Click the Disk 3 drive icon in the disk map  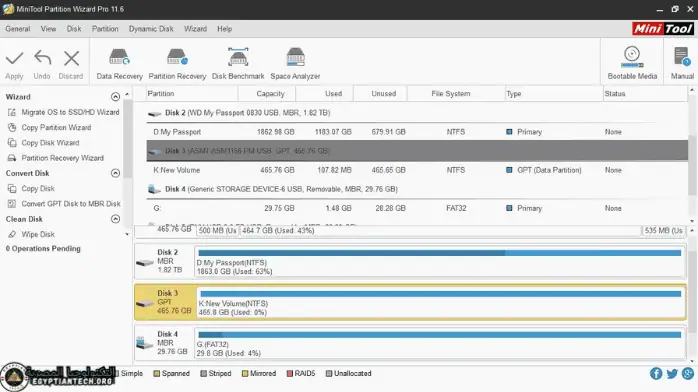145,304
